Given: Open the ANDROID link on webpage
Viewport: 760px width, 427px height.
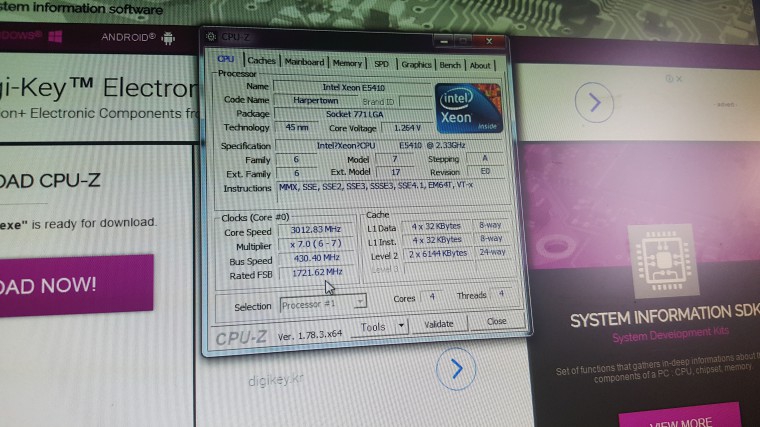Looking at the screenshot, I should pos(128,37).
